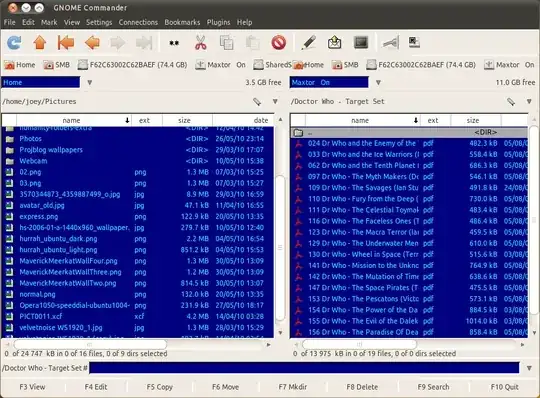Open the Bookmarks menu
This screenshot has width=540, height=398.
coord(182,22)
